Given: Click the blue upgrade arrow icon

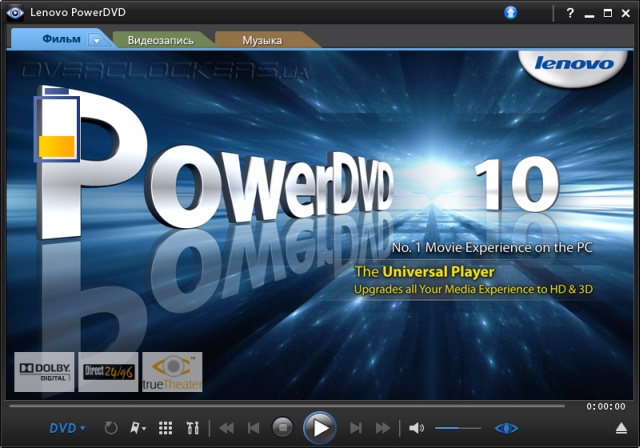Looking at the screenshot, I should click(x=510, y=13).
